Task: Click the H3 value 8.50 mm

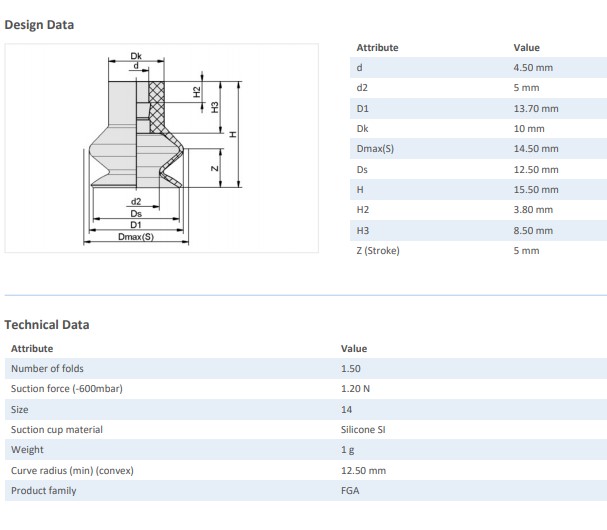Action: coord(532,230)
